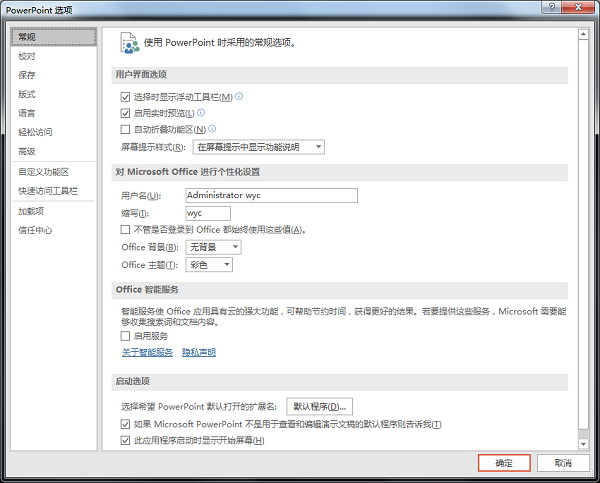Switch to the 加载项 category
Viewport: 600px width, 483px height.
pos(54,211)
